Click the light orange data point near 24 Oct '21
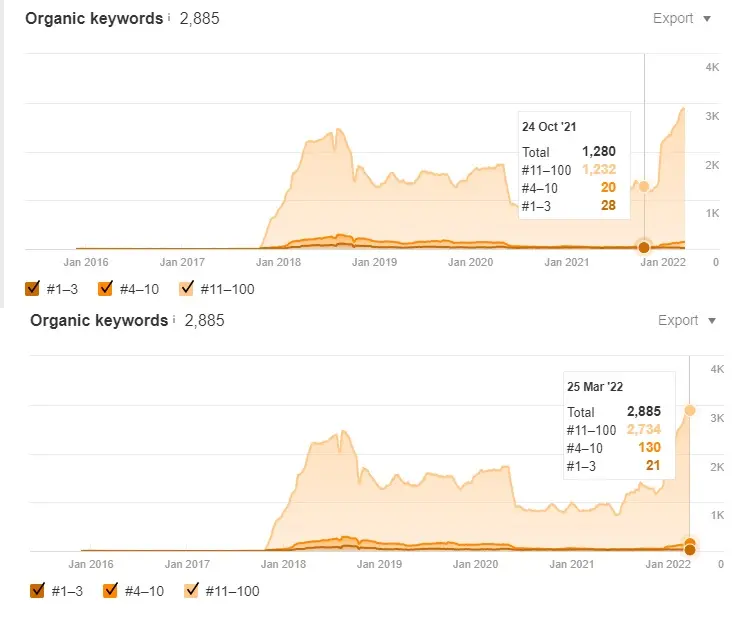This screenshot has width=750, height=618. [x=644, y=186]
